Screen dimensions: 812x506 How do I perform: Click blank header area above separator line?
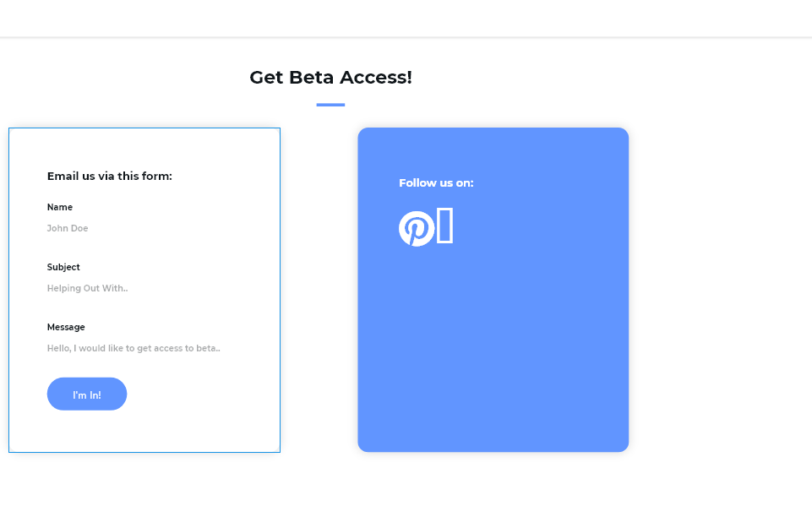[406, 17]
